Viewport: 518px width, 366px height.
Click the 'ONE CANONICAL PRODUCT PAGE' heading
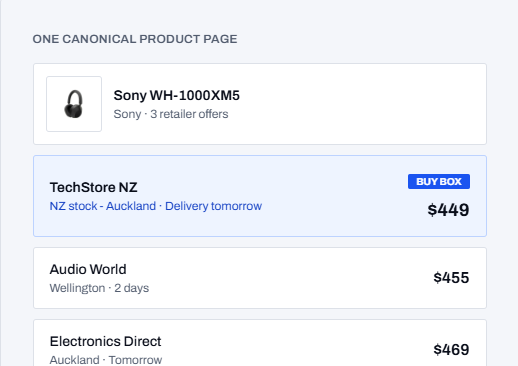135,39
